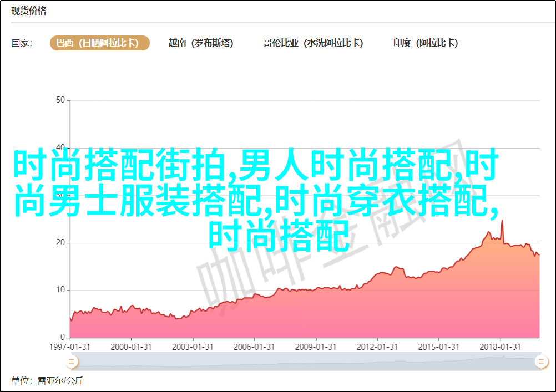Click the 2018-01-31 x-axis date label
Image resolution: width=556 pixels, height=392 pixels.
pyautogui.click(x=501, y=347)
